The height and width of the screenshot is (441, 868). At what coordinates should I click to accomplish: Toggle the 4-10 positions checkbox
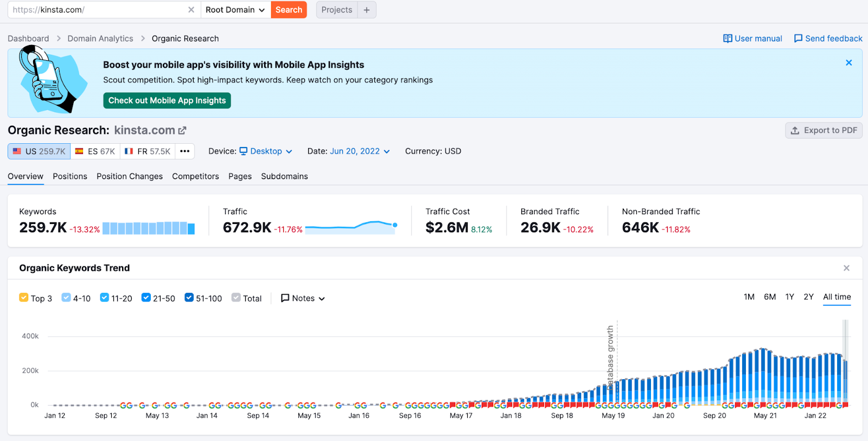[x=66, y=297]
